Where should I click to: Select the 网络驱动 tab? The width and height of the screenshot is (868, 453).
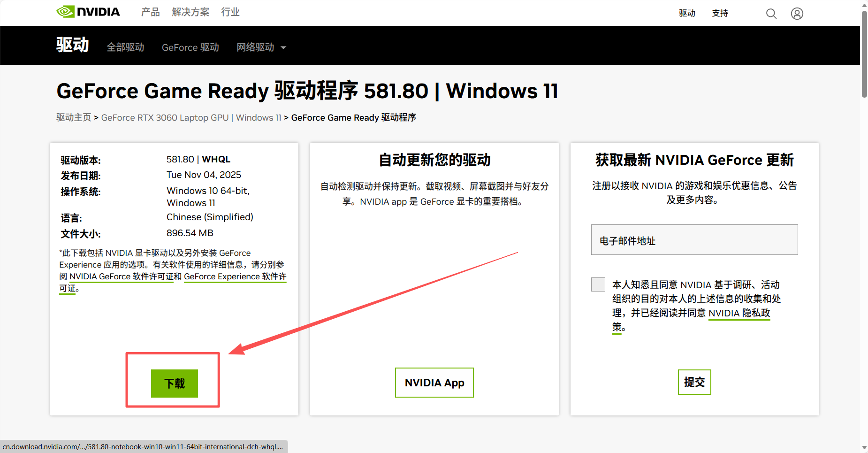pos(255,47)
